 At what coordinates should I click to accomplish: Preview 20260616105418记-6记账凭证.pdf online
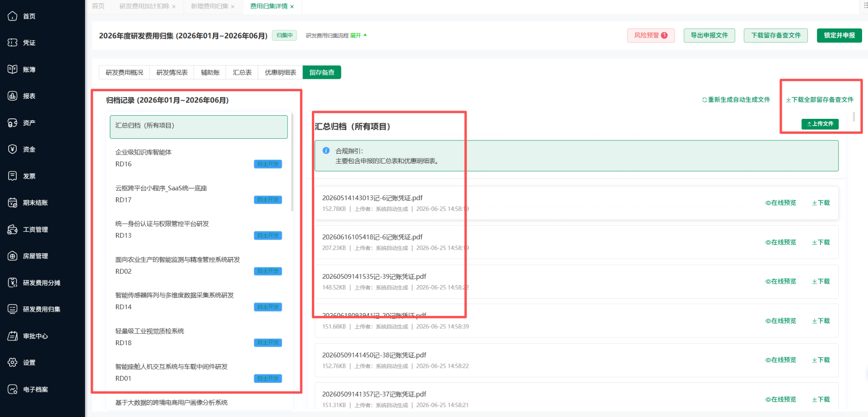pos(780,242)
